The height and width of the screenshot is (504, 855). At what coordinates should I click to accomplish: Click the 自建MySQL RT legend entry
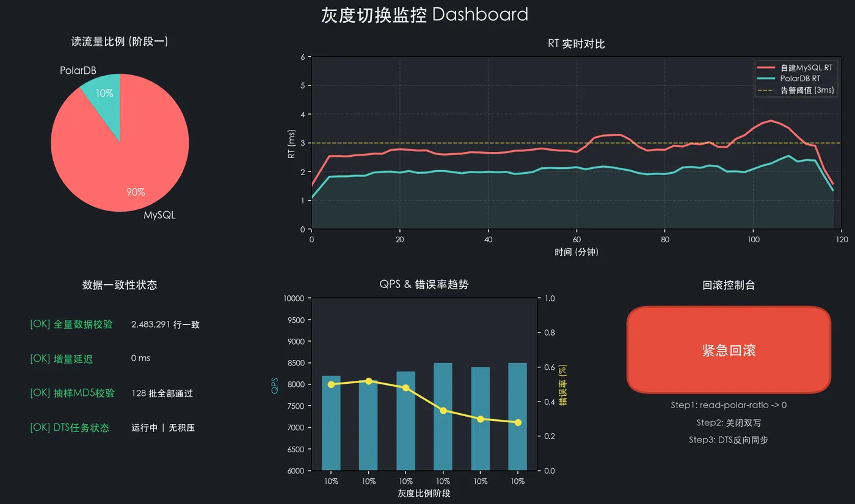click(x=796, y=68)
